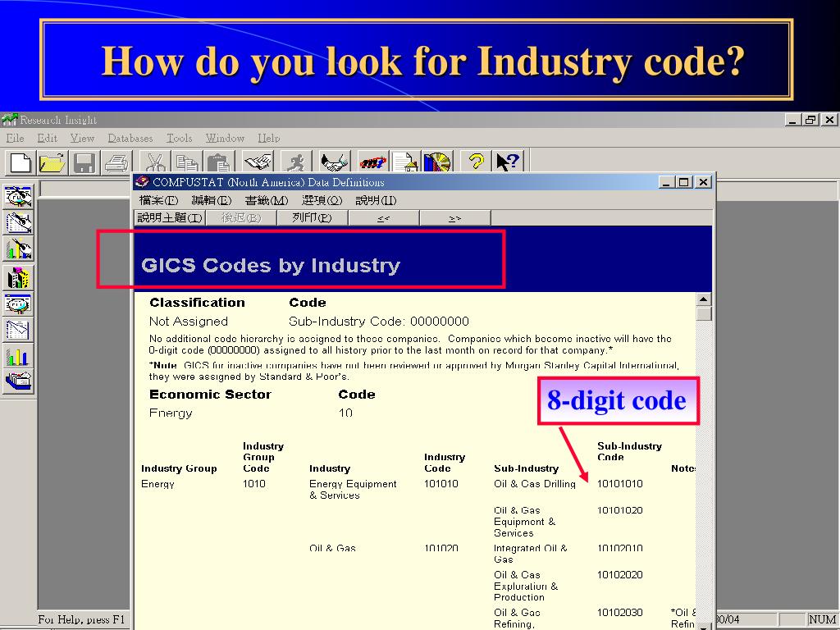Screen dimensions: 840x630
Task: Click the clipboard Paste icon
Action: tap(218, 161)
